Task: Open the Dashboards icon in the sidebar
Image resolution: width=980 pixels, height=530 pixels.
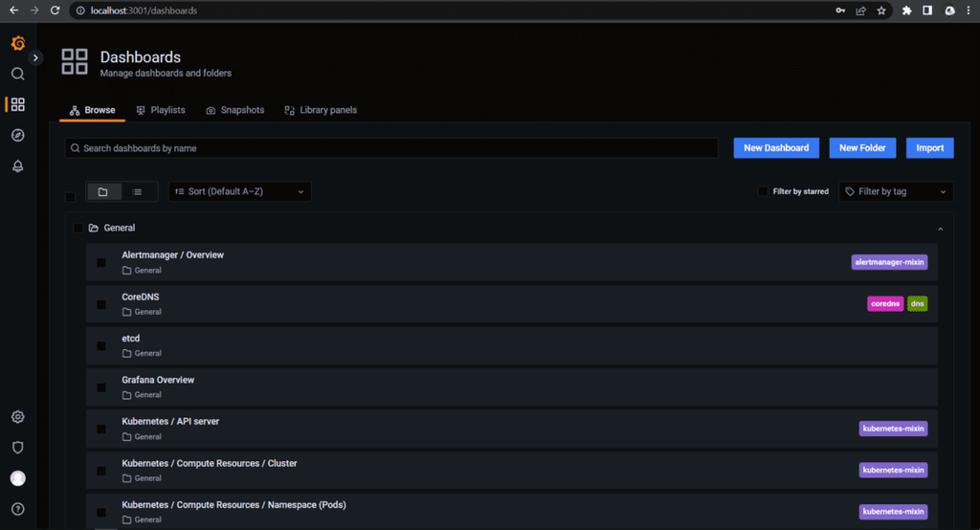Action: point(17,104)
